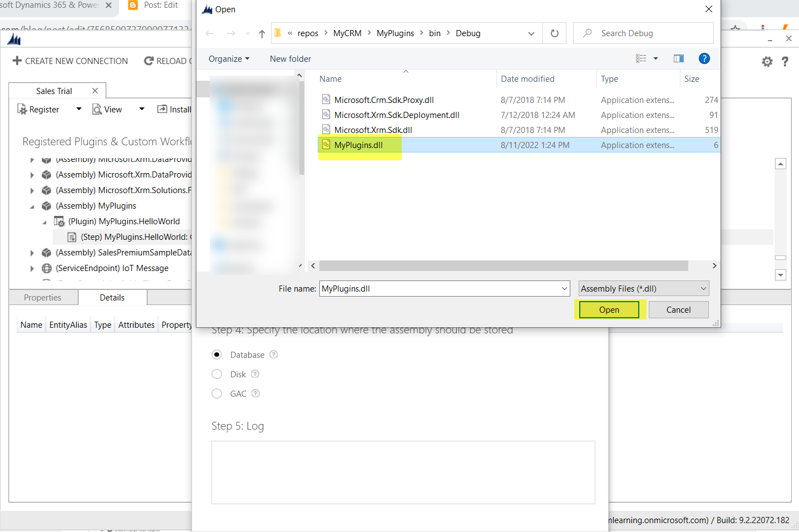
Task: Click the Register toolbar icon
Action: pos(22,110)
